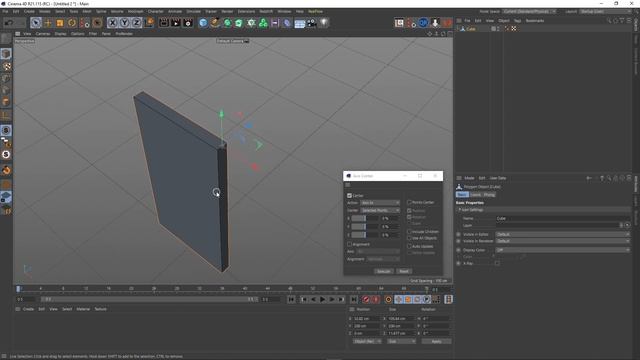The image size is (640, 360).
Task: Adjust the Z percentage slider
Action: tap(364, 235)
